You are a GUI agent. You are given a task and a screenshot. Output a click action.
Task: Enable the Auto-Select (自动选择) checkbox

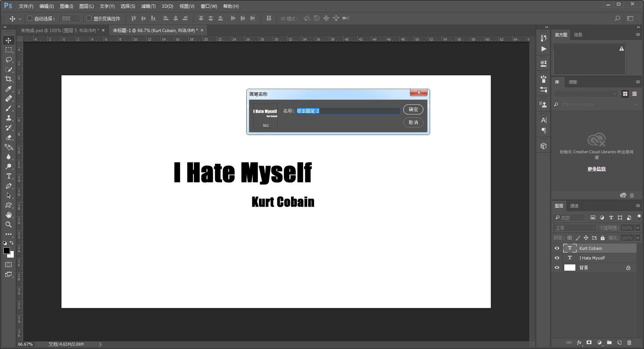(30, 18)
